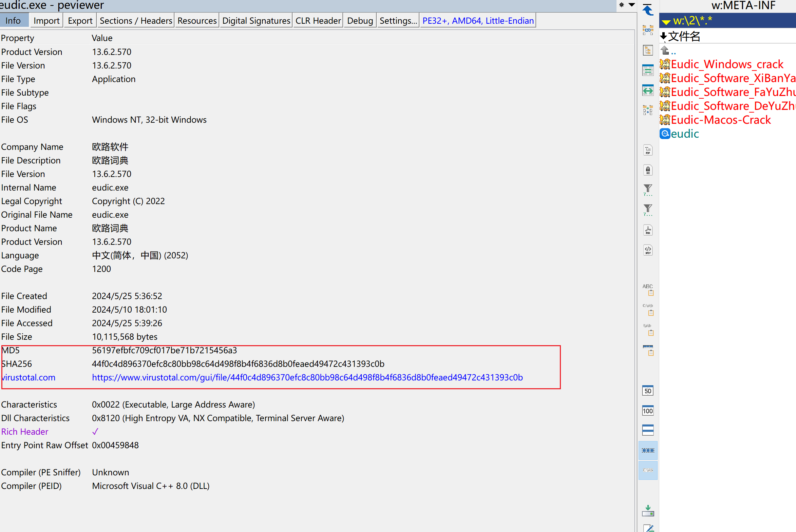
Task: Open the Sections / Headers tab
Action: point(136,21)
